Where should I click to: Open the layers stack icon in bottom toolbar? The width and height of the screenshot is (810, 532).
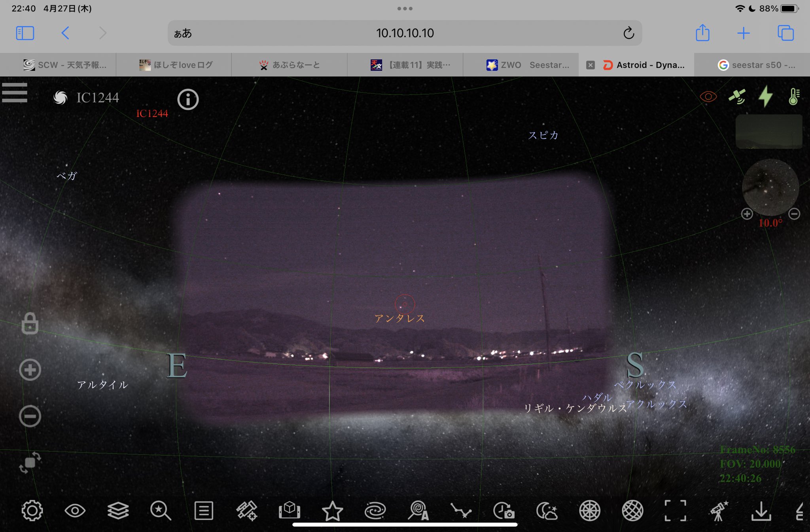click(x=118, y=511)
